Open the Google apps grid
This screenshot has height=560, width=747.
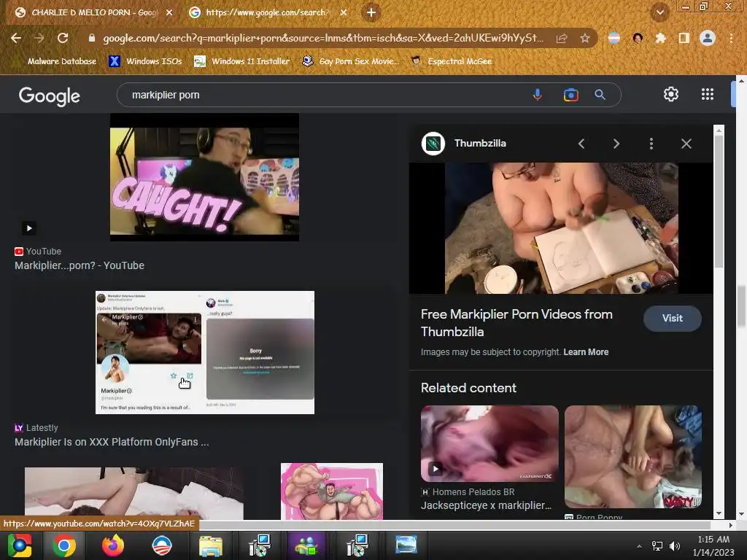click(708, 94)
